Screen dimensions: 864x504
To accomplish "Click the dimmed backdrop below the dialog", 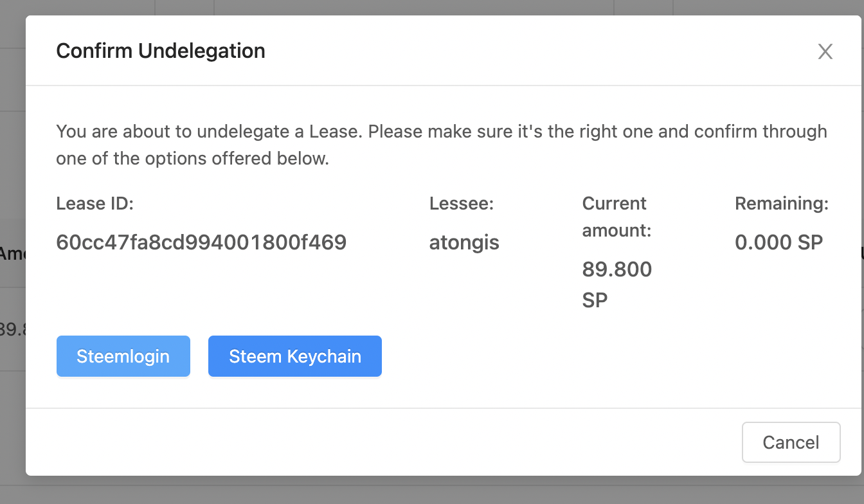I will (411, 491).
